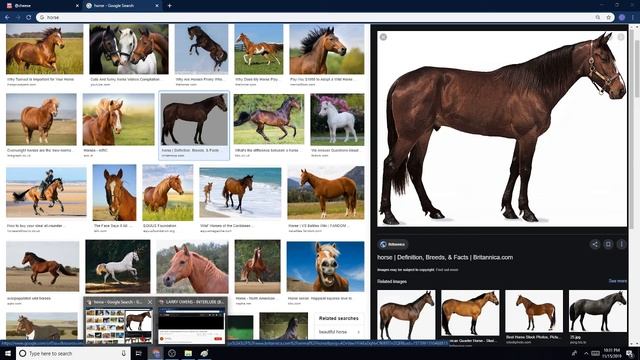Share the previewed horse image
This screenshot has width=640, height=360.
coord(595,244)
